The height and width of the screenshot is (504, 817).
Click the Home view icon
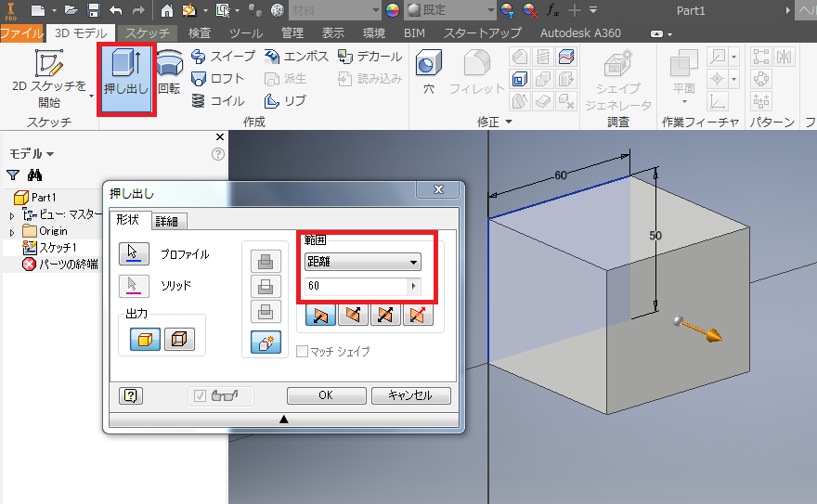[167, 10]
